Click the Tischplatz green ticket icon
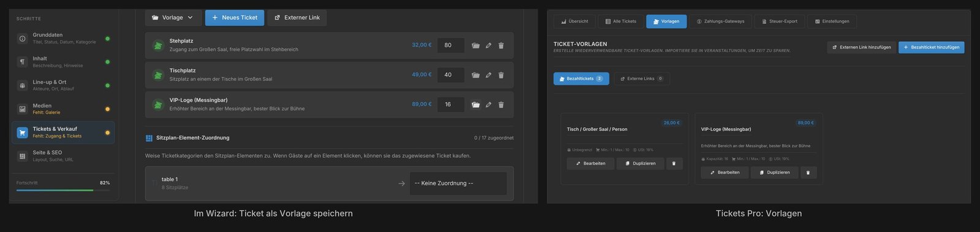This screenshot has width=980, height=232. pos(158,75)
